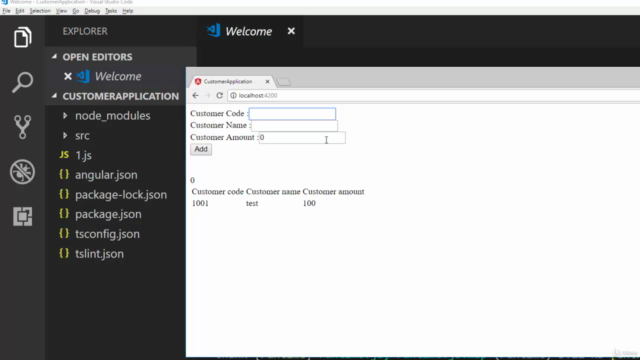640x360 pixels.
Task: Select the test customer name cell
Action: pos(252,203)
